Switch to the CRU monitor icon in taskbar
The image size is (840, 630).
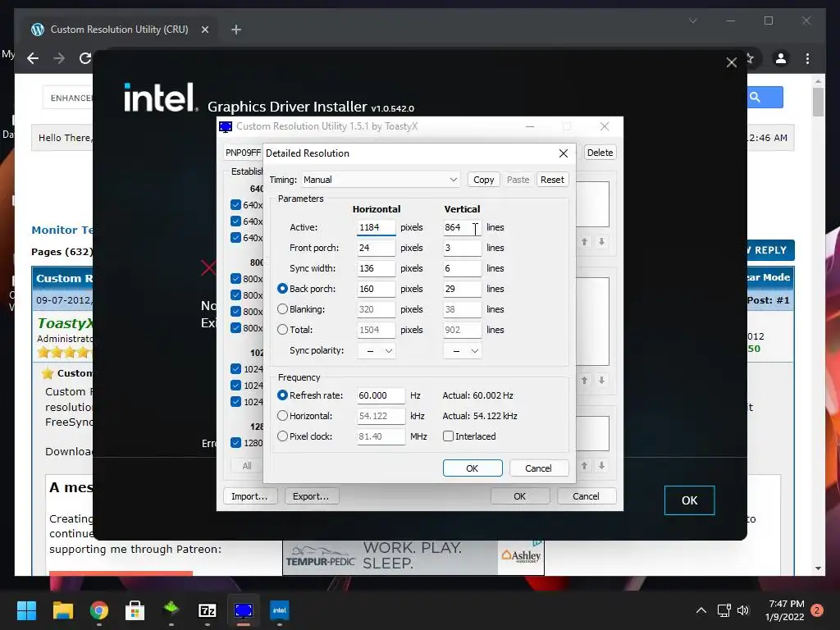[243, 610]
